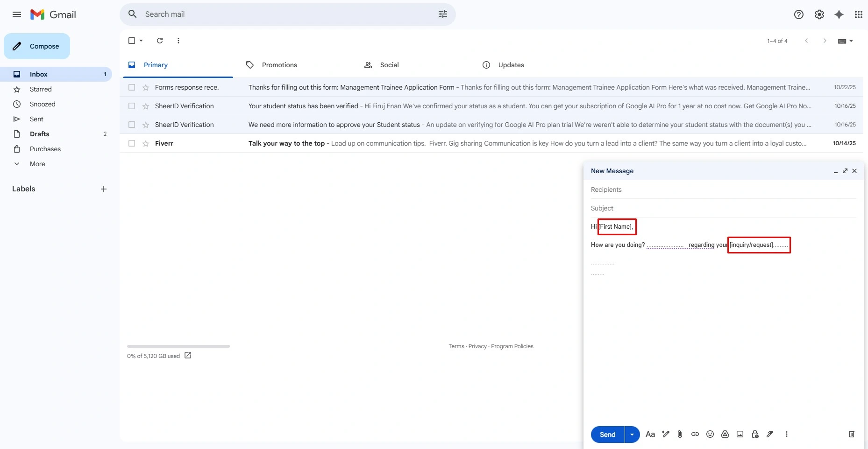This screenshot has height=449, width=868.
Task: Go to the previous page of mail arrow
Action: 806,41
